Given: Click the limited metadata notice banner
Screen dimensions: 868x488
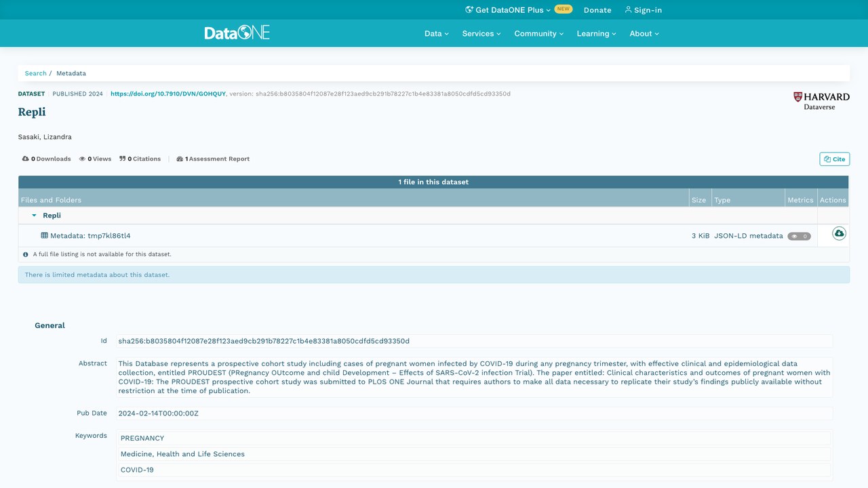Looking at the screenshot, I should pos(433,274).
